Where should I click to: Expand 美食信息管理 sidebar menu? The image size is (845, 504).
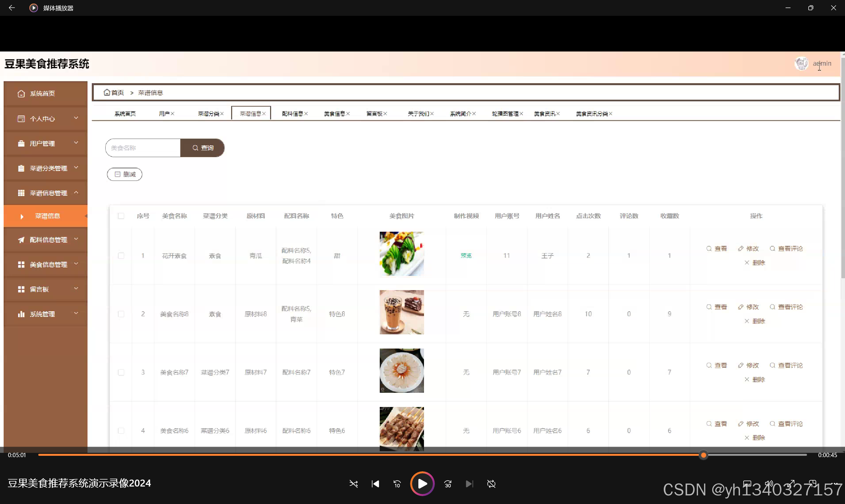(46, 265)
